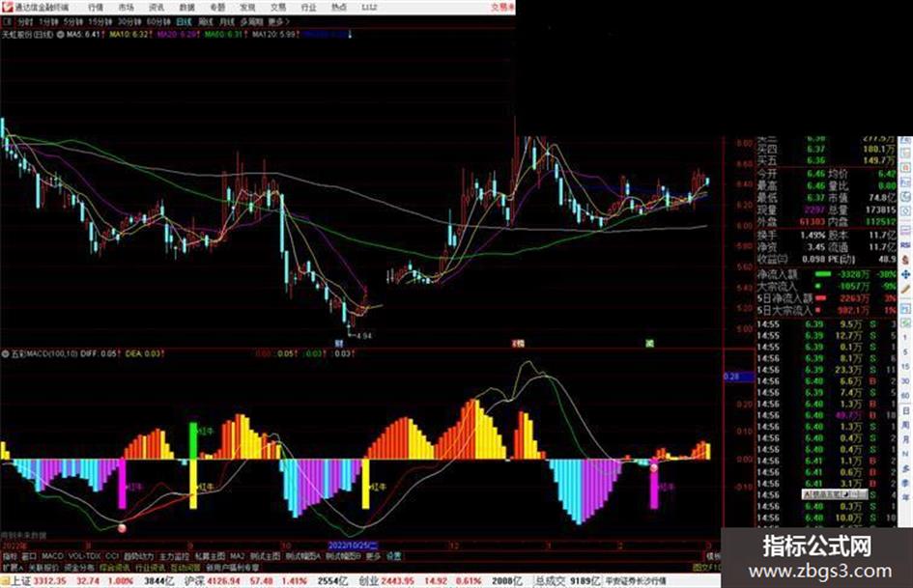Select 月 monthly period sidebar icon

[x=905, y=439]
